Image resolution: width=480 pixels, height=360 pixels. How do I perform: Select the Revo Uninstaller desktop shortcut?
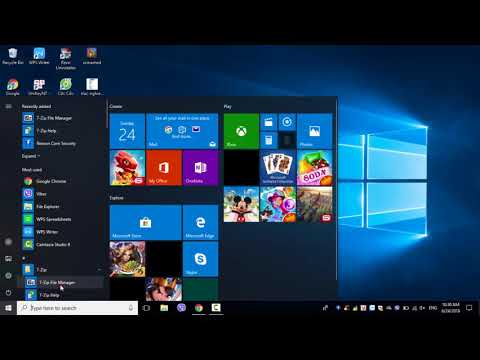point(66,59)
